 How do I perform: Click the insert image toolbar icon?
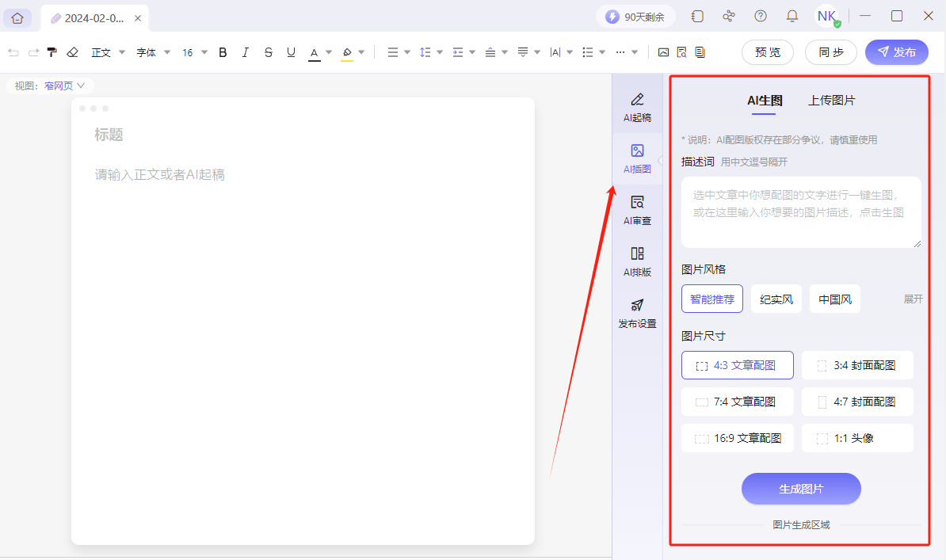pyautogui.click(x=663, y=52)
